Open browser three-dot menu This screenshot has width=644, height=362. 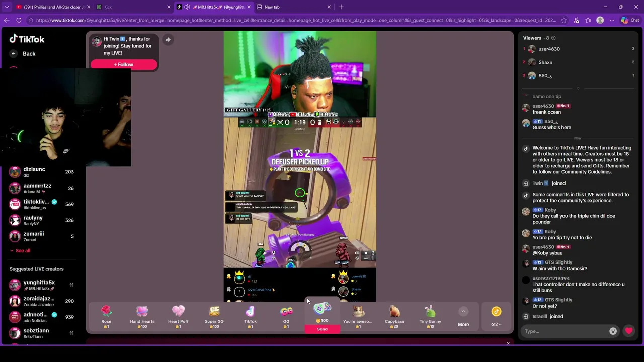pos(612,20)
